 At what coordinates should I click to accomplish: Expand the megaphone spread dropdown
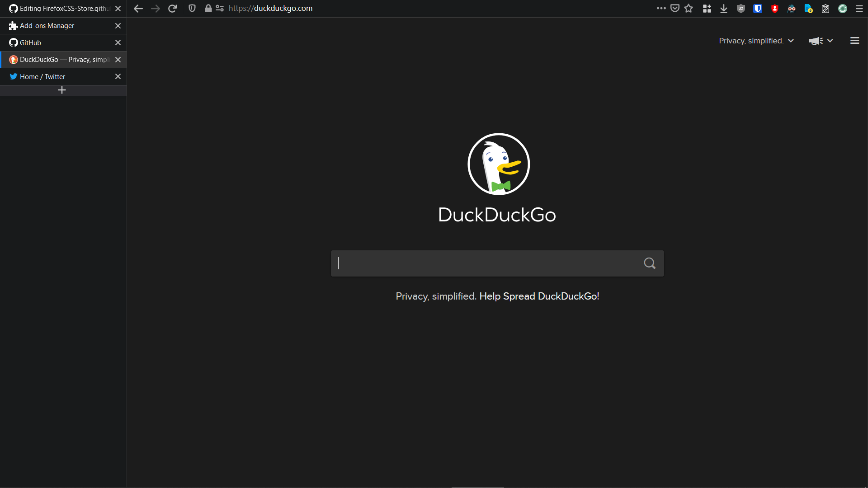point(821,41)
